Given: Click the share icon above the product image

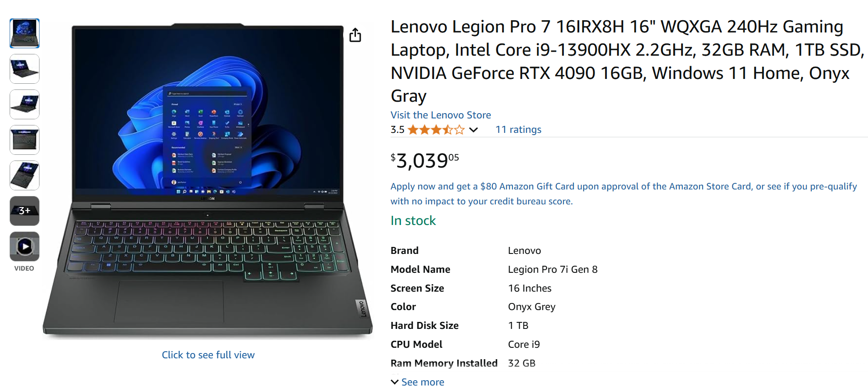Looking at the screenshot, I should [355, 35].
